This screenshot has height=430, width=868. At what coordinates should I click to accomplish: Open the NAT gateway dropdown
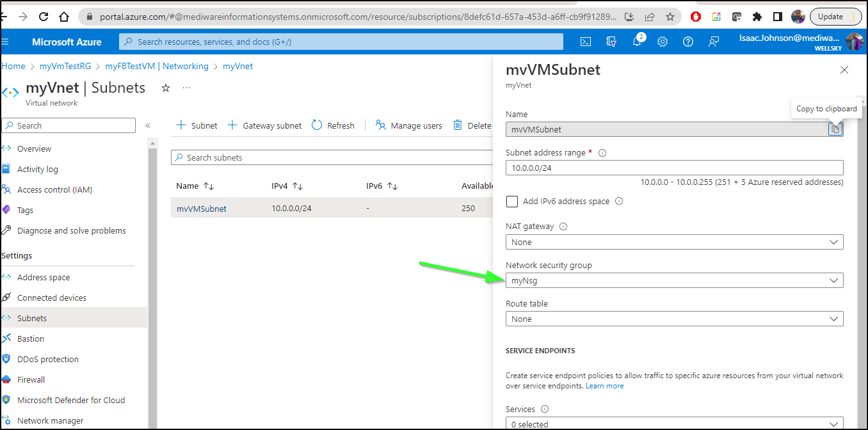click(675, 242)
